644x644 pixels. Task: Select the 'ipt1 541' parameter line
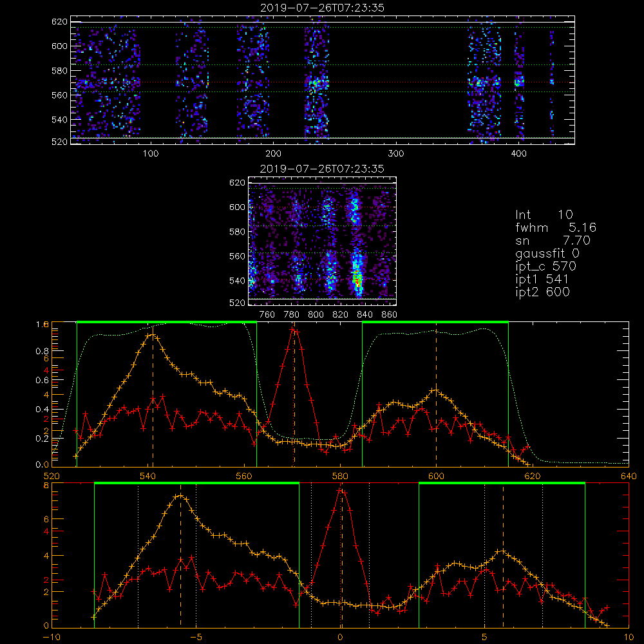[542, 279]
